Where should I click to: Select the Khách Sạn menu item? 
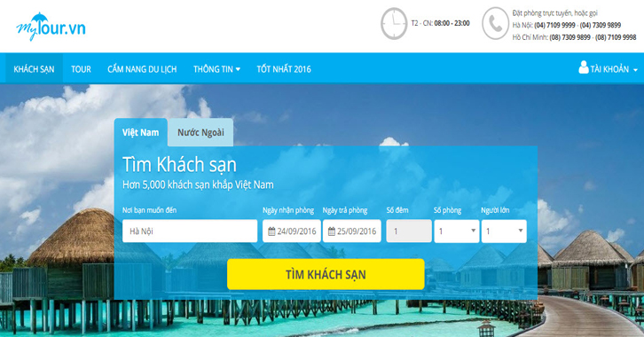[x=34, y=69]
